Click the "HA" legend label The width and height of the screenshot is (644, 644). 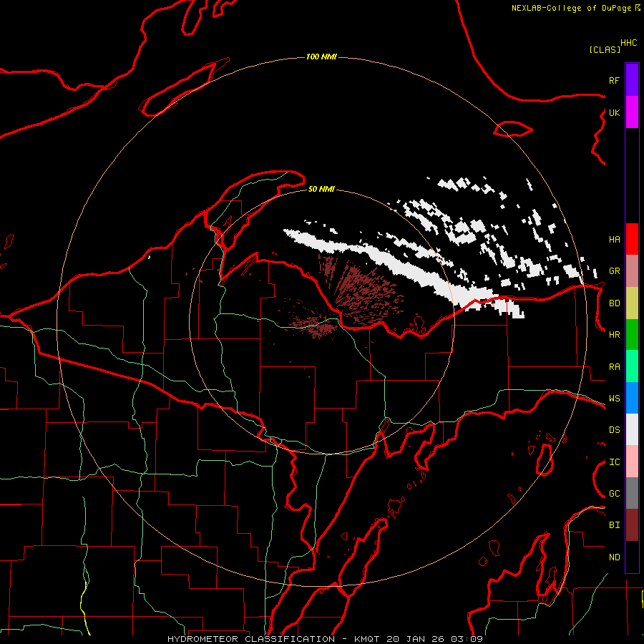(614, 240)
